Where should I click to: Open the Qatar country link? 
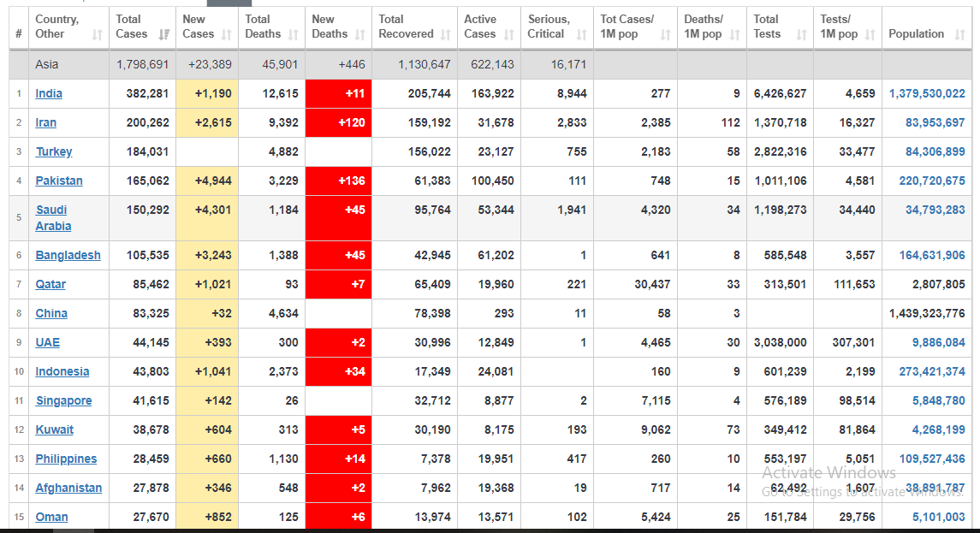pyautogui.click(x=50, y=284)
